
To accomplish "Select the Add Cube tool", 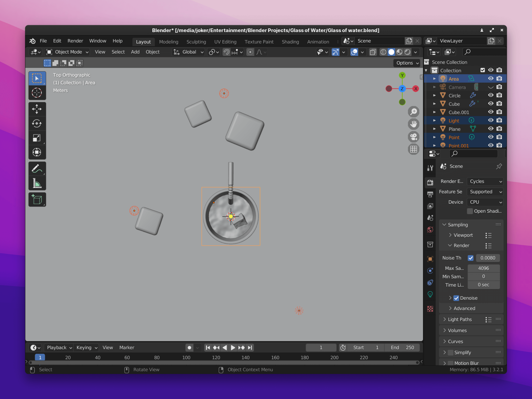I will (37, 200).
